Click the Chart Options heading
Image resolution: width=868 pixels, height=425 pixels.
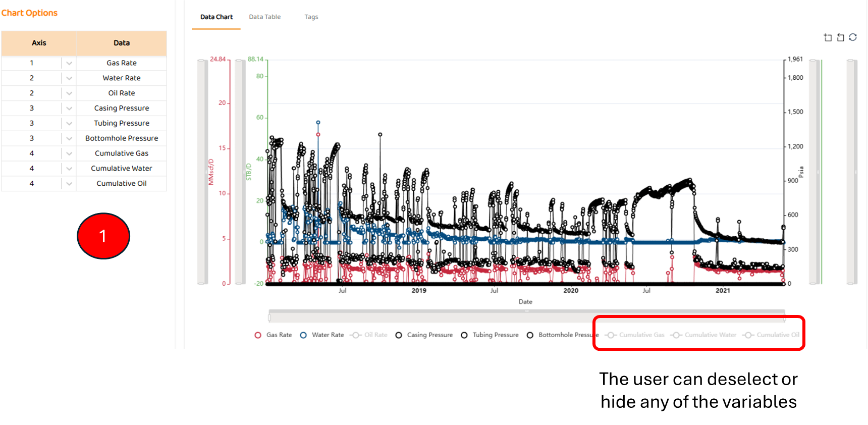point(29,13)
